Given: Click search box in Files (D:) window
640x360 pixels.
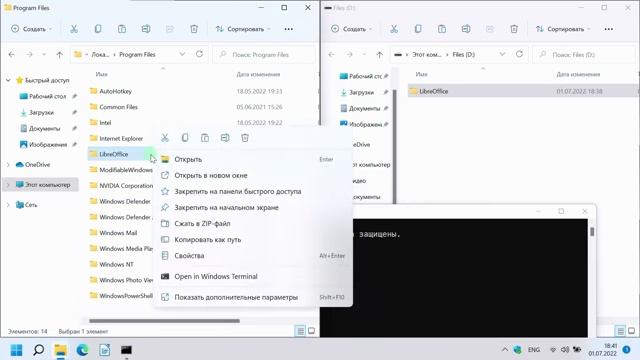Looking at the screenshot, I should pyautogui.click(x=584, y=54).
